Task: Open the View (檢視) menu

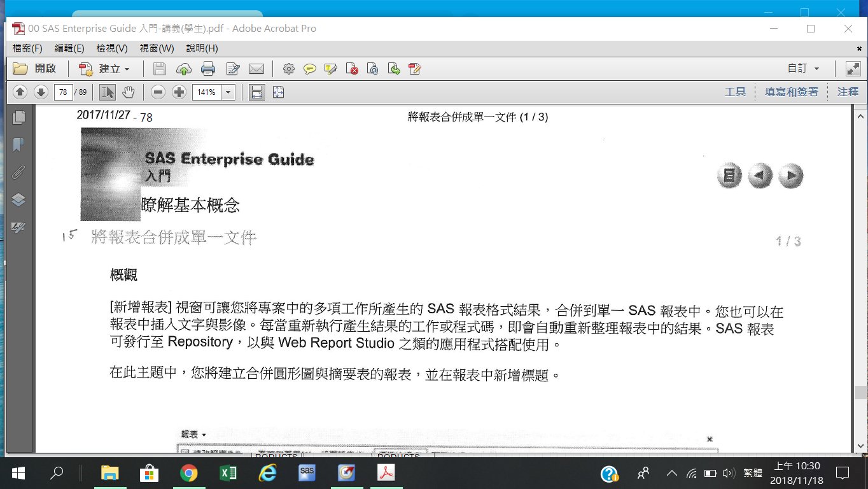Action: click(112, 48)
